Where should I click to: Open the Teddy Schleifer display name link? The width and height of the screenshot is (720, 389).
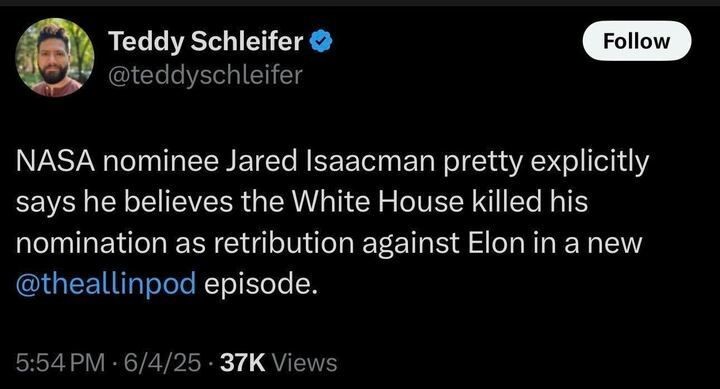[205, 41]
